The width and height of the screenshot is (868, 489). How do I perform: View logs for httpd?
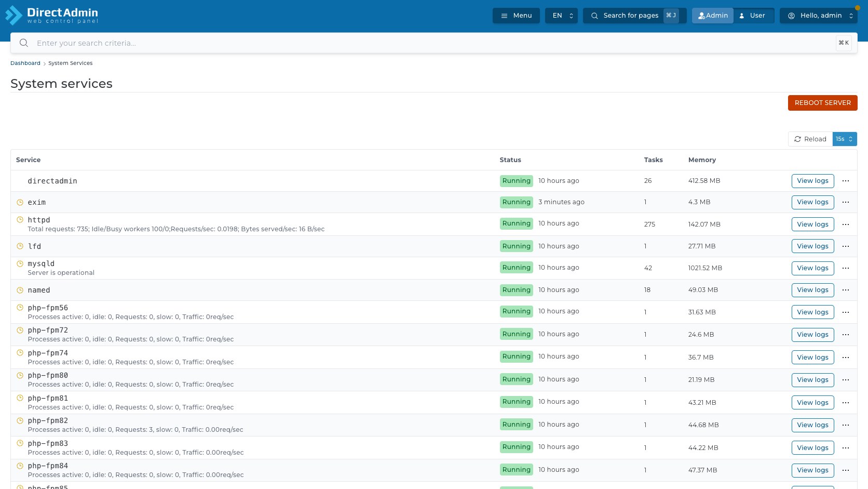click(x=812, y=224)
